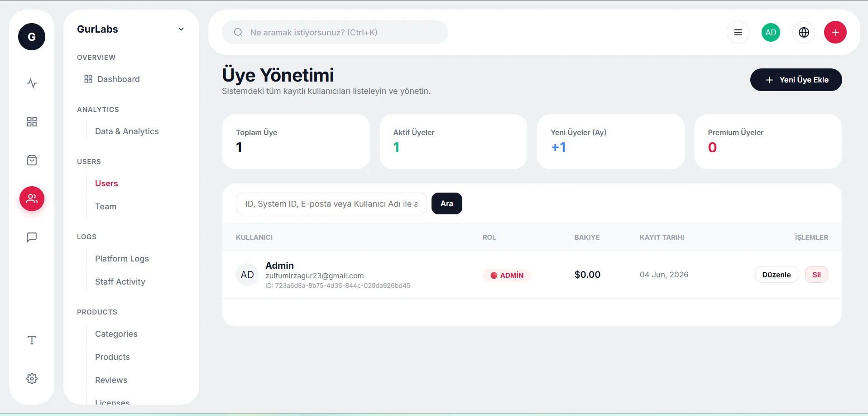This screenshot has width=868, height=416.
Task: Open Categories menu item
Action: 116,334
